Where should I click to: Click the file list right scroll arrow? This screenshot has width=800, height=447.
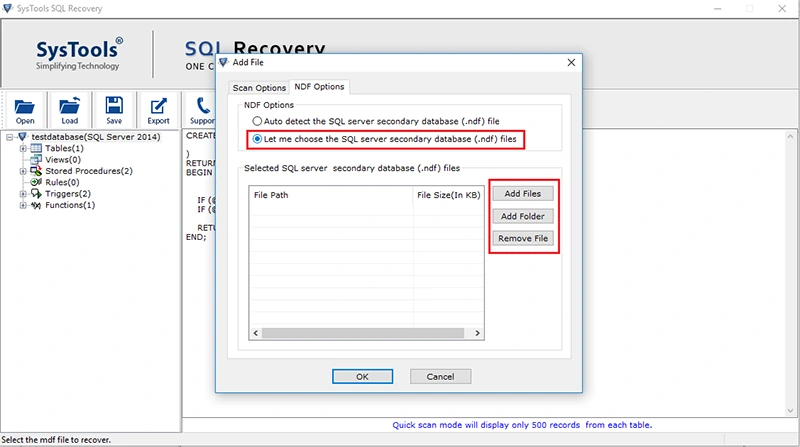tap(477, 333)
